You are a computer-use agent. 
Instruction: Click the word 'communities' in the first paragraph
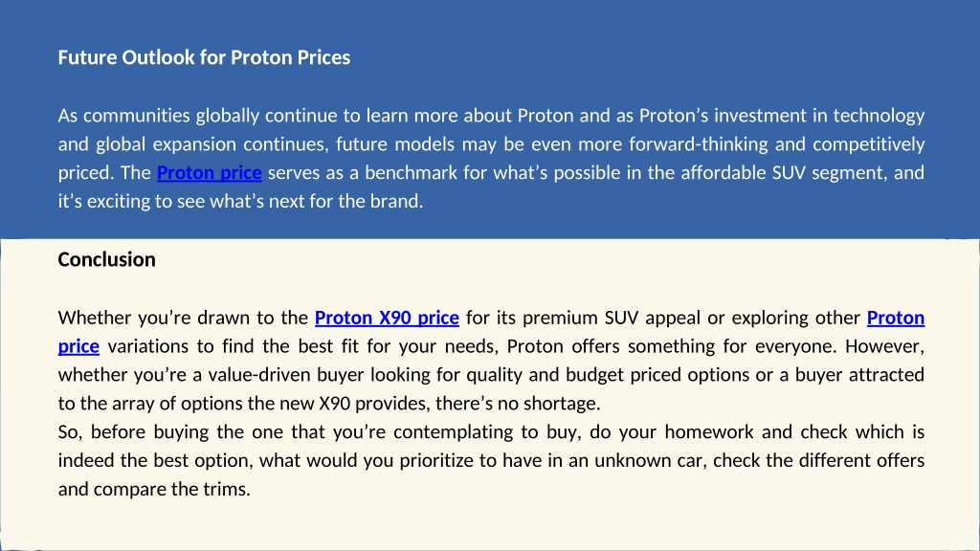pyautogui.click(x=136, y=116)
